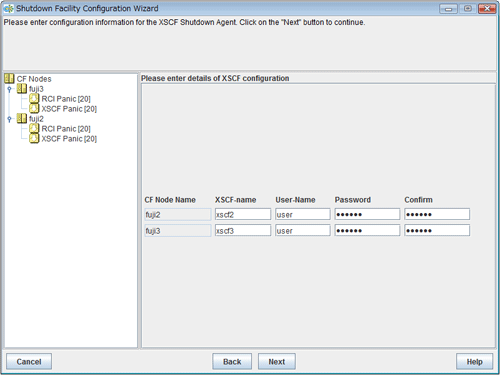Collapse the fuji2 tree node
Image resolution: width=500 pixels, height=375 pixels.
(x=9, y=119)
